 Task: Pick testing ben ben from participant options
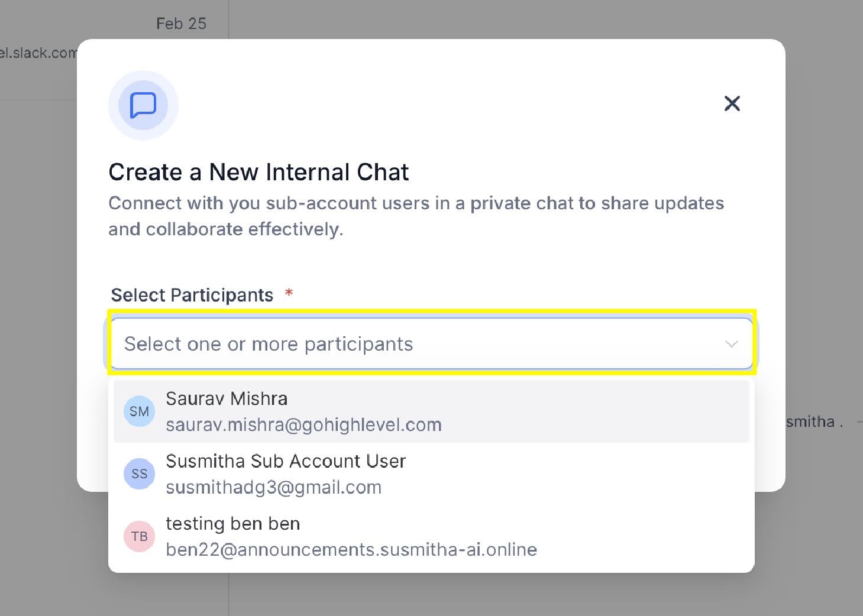233,524
